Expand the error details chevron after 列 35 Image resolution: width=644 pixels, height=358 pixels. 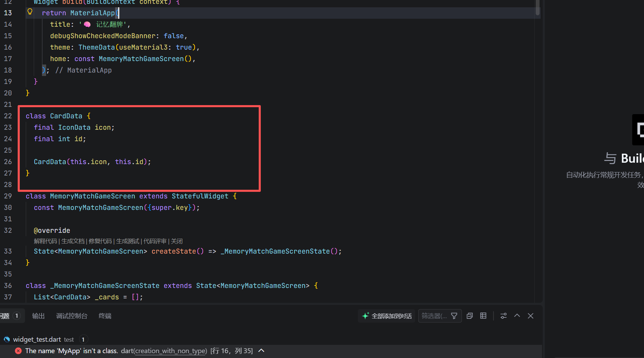tap(261, 351)
